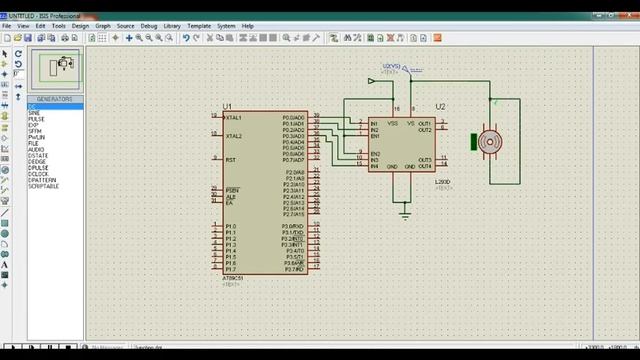
Task: Select PULSE in the generators list
Action: (36, 119)
